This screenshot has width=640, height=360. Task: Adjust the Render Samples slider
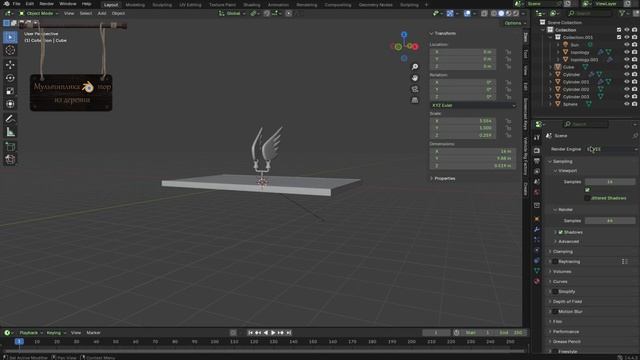pos(610,221)
